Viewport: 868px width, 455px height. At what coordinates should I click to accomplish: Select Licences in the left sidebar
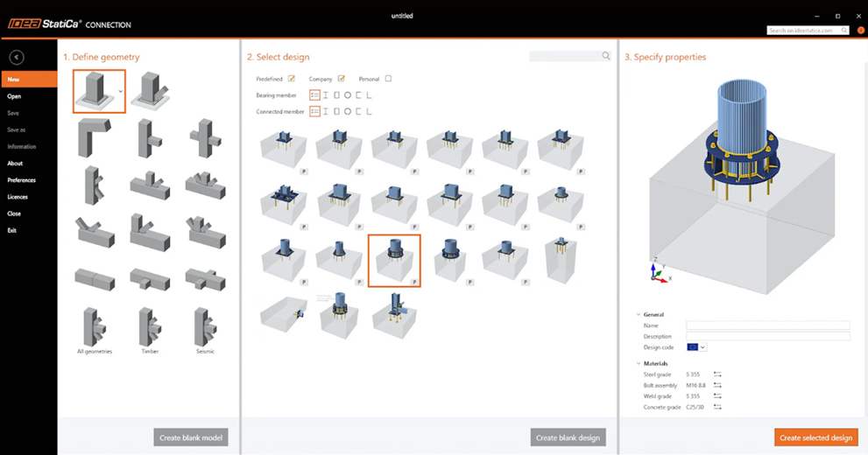point(18,197)
